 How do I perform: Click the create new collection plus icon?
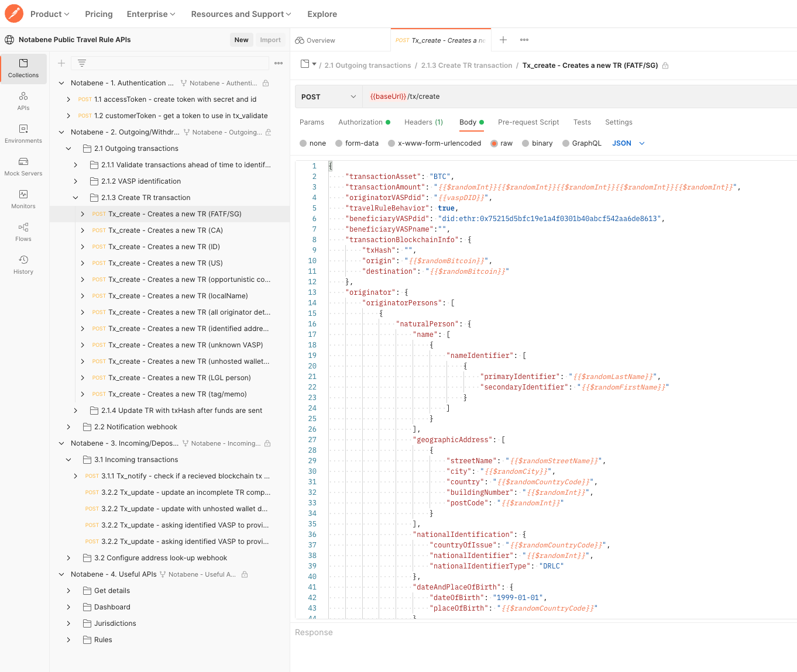click(x=61, y=63)
